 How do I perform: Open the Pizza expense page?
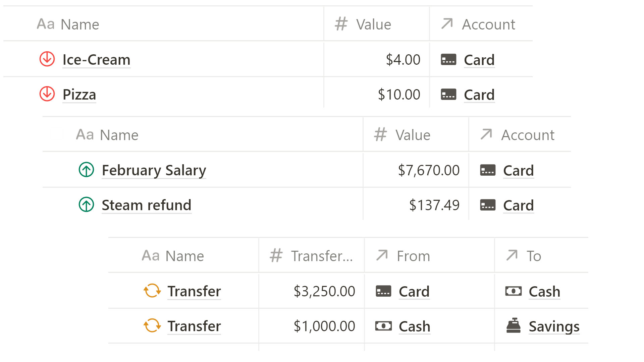click(79, 95)
